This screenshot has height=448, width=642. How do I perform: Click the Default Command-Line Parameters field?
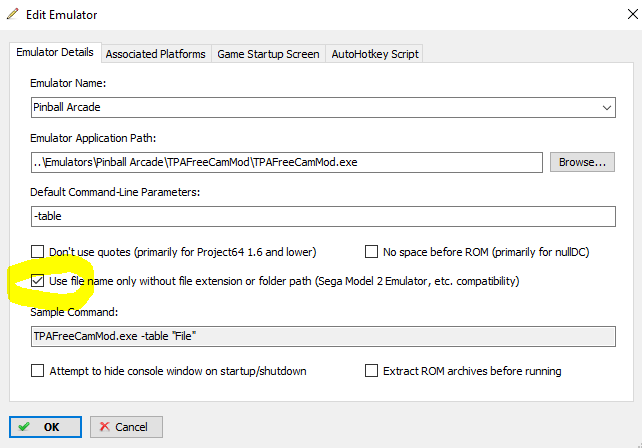click(323, 216)
